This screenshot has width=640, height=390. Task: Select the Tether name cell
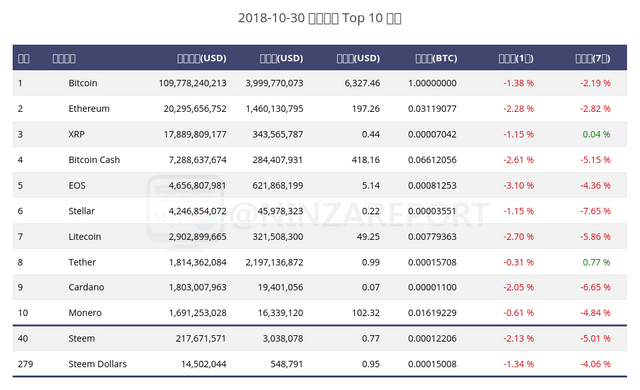(82, 262)
